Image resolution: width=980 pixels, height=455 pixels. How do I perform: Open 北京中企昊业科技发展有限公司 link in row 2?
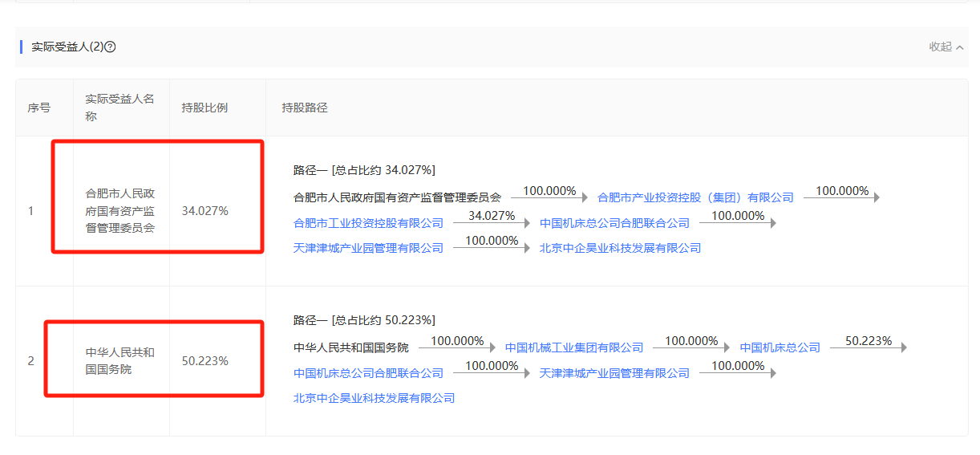[x=374, y=398]
